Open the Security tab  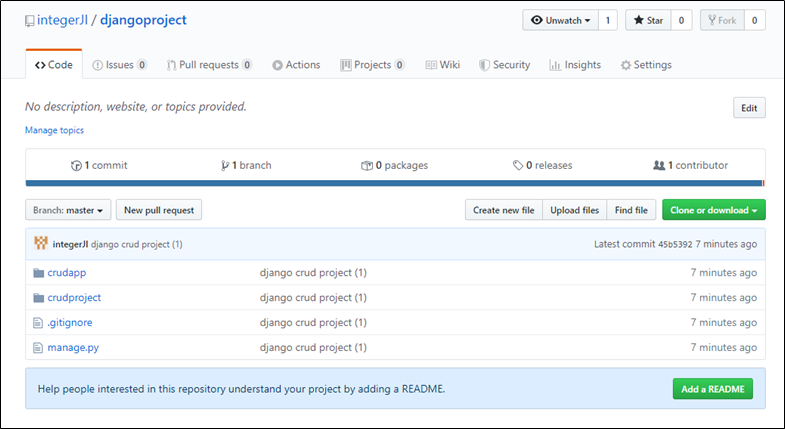coord(505,65)
